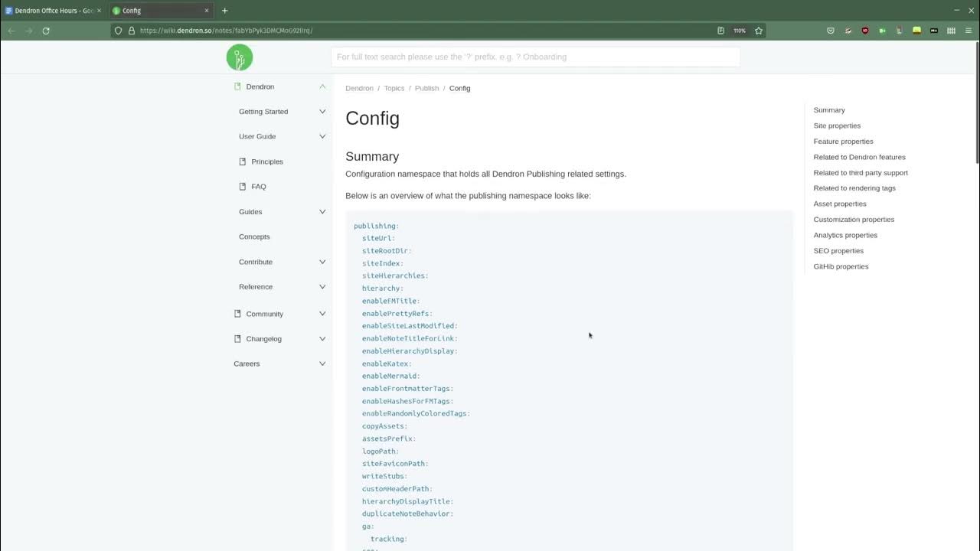This screenshot has width=980, height=551.
Task: Click the page vertical scrollbar
Action: pyautogui.click(x=977, y=103)
